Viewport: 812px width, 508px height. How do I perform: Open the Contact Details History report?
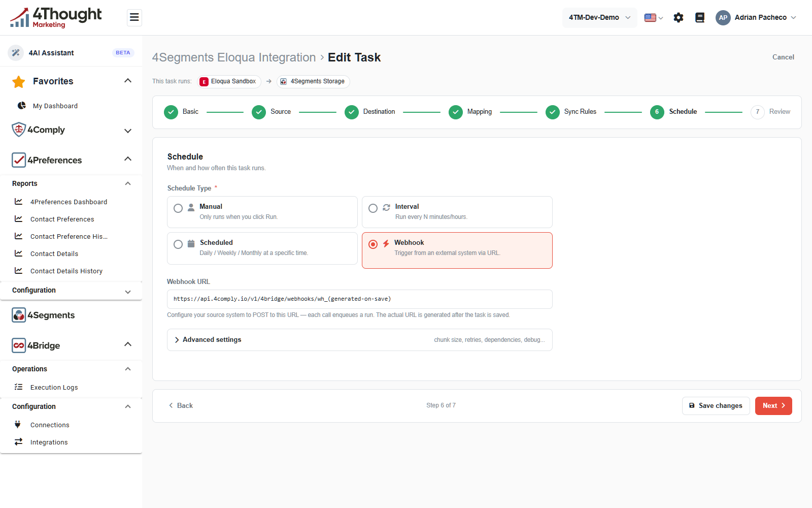point(66,271)
